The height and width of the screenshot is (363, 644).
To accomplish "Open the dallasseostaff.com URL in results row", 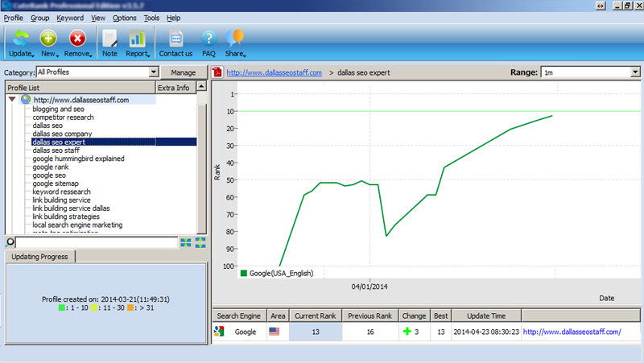I will point(572,332).
